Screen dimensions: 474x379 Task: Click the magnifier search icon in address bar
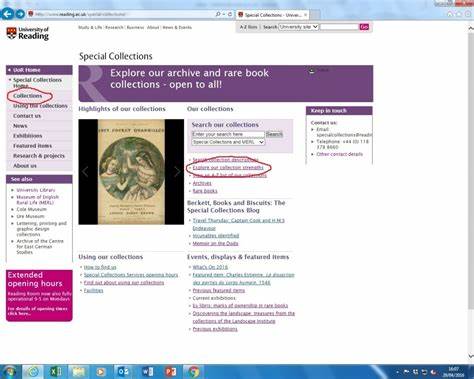click(218, 14)
